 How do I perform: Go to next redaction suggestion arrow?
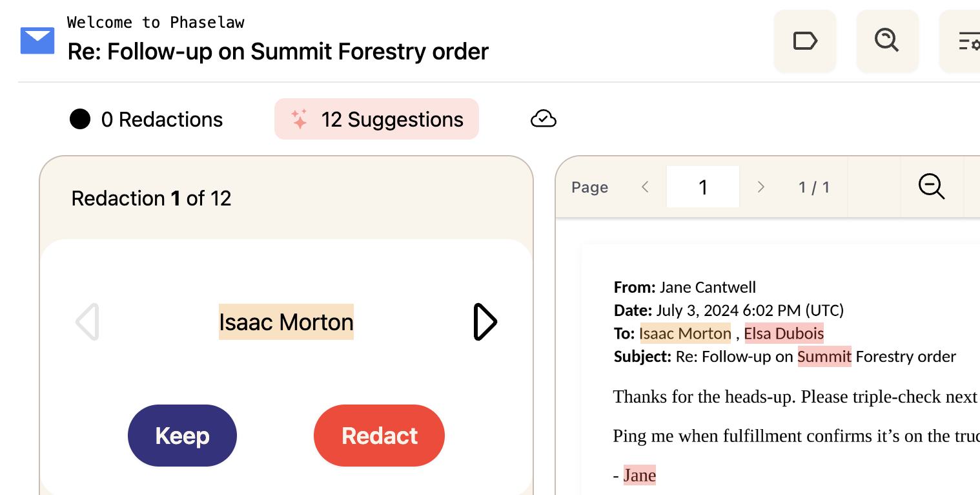click(485, 321)
